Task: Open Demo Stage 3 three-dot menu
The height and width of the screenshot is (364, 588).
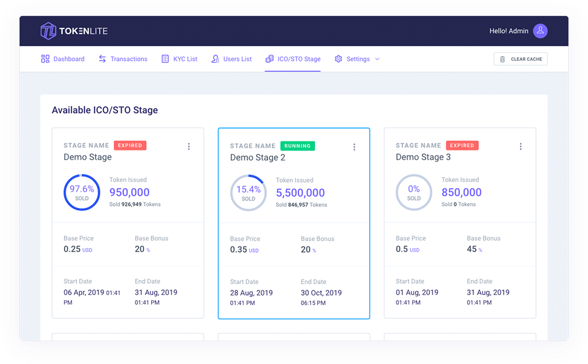Action: click(520, 146)
